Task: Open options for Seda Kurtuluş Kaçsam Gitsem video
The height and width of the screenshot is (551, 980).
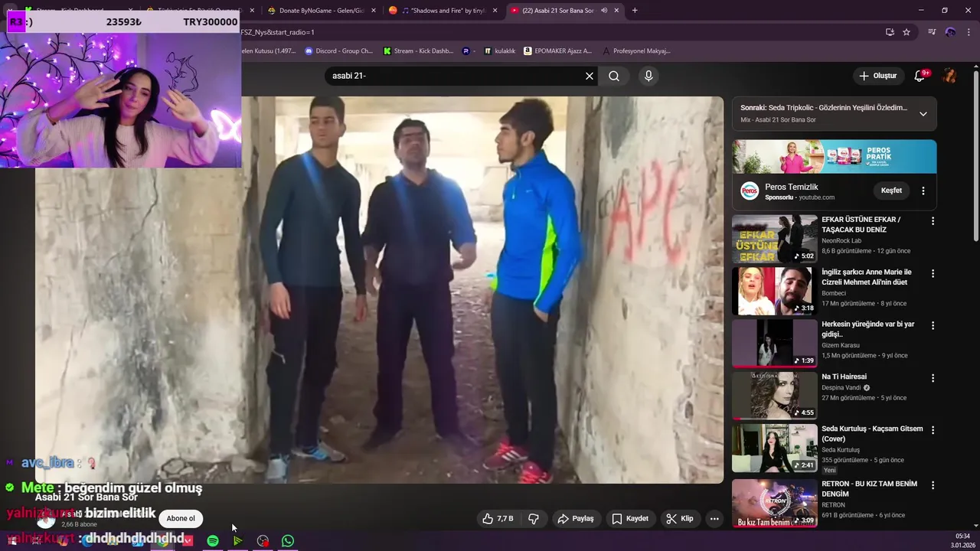Action: (x=933, y=430)
